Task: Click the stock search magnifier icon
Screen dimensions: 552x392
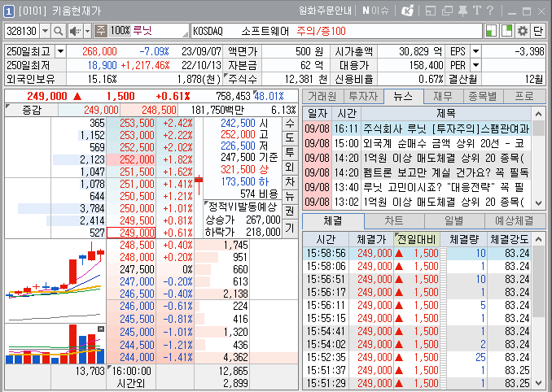Action: click(x=58, y=31)
